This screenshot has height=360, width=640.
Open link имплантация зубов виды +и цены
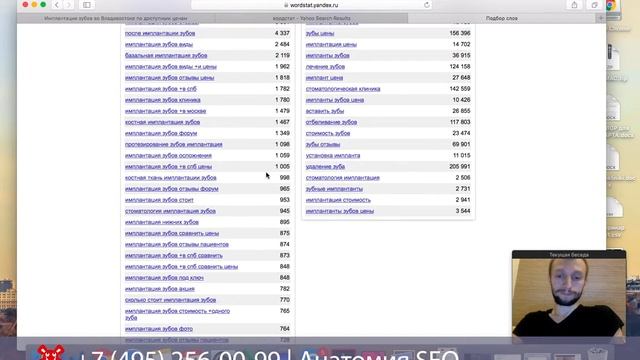click(171, 67)
